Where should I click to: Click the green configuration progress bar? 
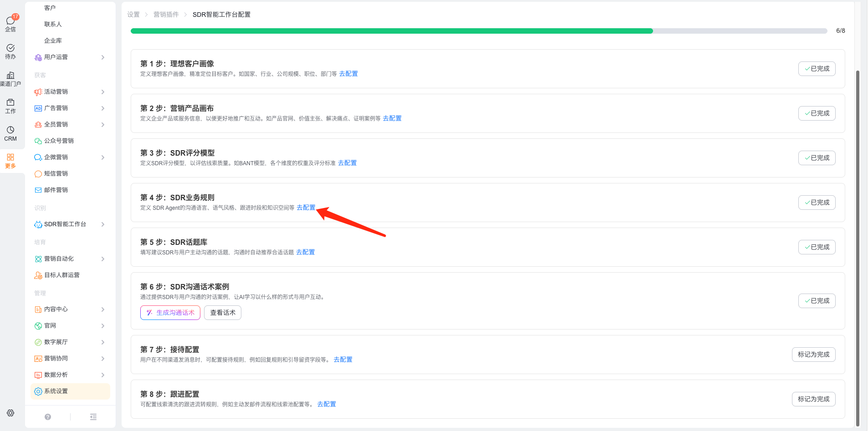(392, 31)
